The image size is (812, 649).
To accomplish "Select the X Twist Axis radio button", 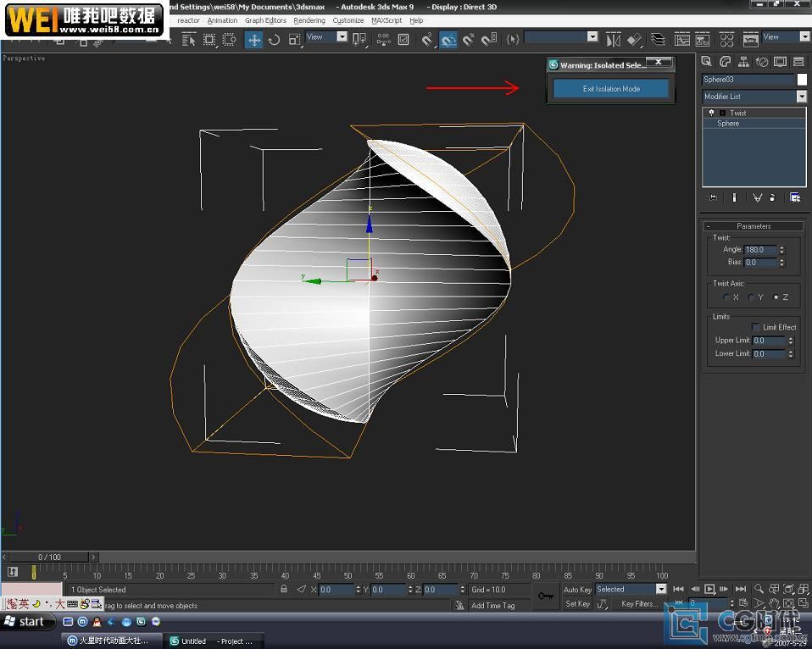I will tap(726, 297).
